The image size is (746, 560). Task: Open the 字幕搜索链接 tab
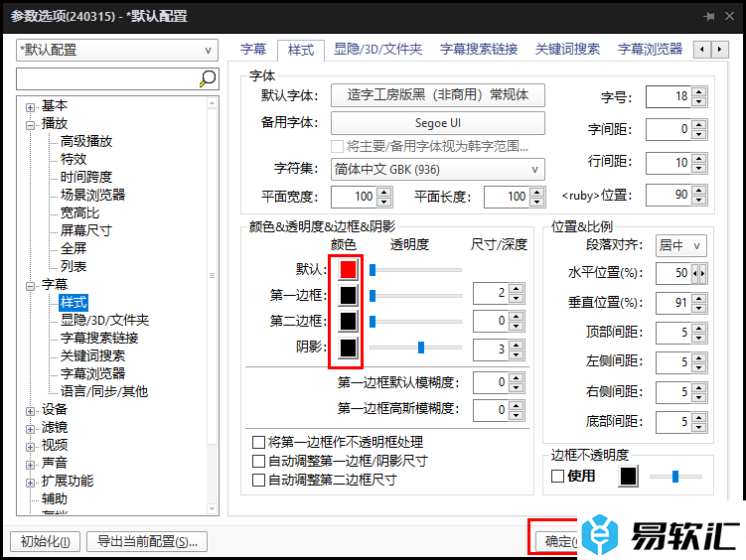[479, 49]
